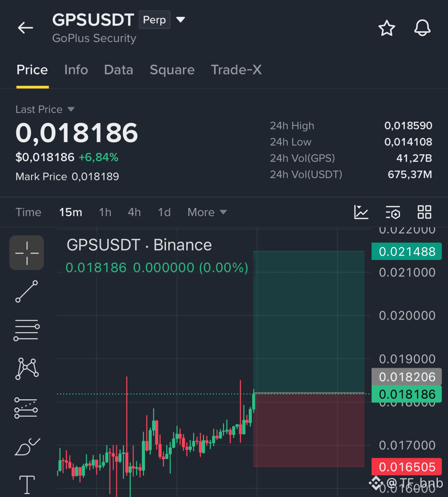This screenshot has height=497, width=448.
Task: Add GPSUSDT to favorites with star
Action: (386, 28)
